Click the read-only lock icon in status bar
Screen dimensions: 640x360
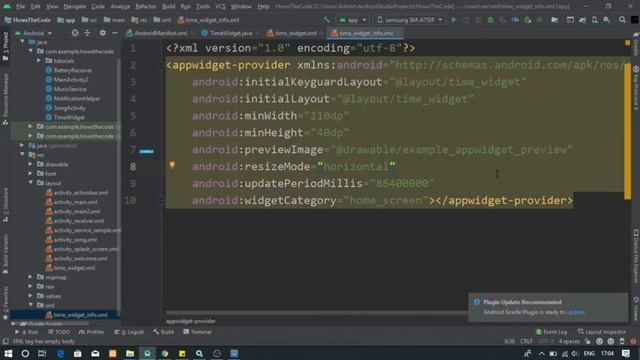[x=588, y=341]
